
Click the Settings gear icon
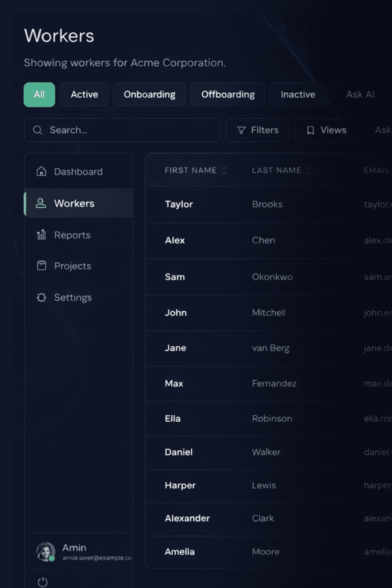coord(42,297)
